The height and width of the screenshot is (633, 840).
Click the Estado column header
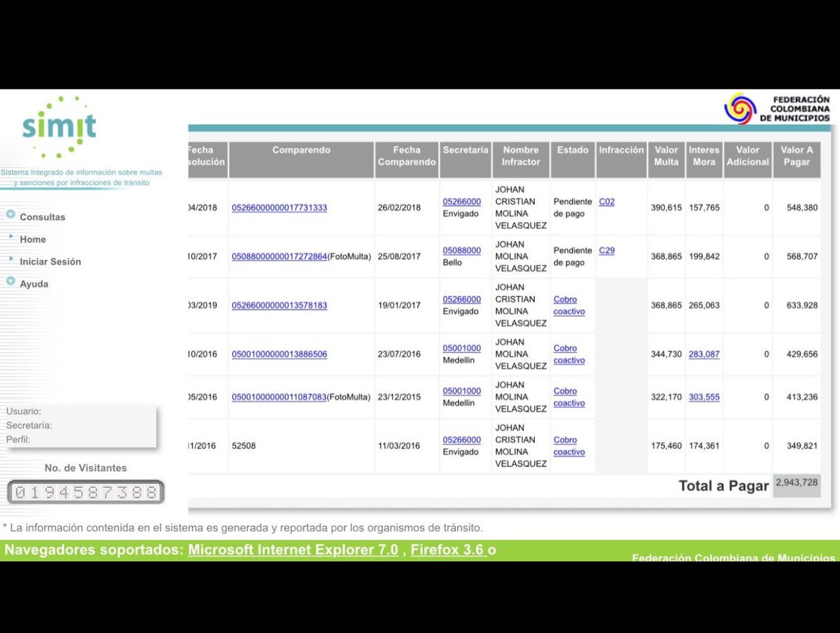coord(573,160)
